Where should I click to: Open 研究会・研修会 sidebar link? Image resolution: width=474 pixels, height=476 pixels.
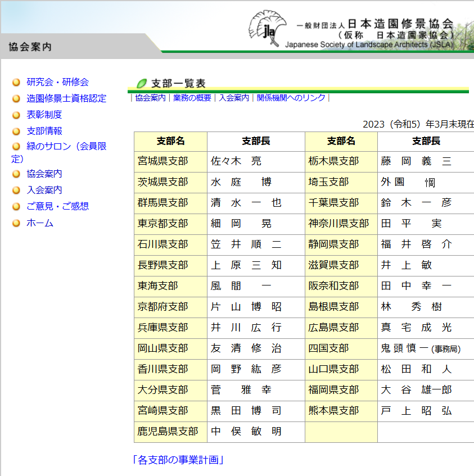pyautogui.click(x=57, y=82)
